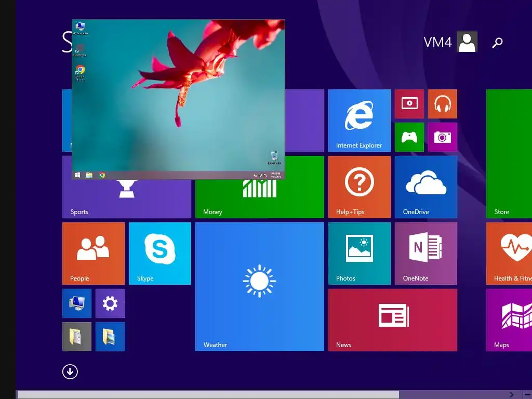Open the Internet Explorer tile
This screenshot has height=399, width=532.
click(x=360, y=121)
